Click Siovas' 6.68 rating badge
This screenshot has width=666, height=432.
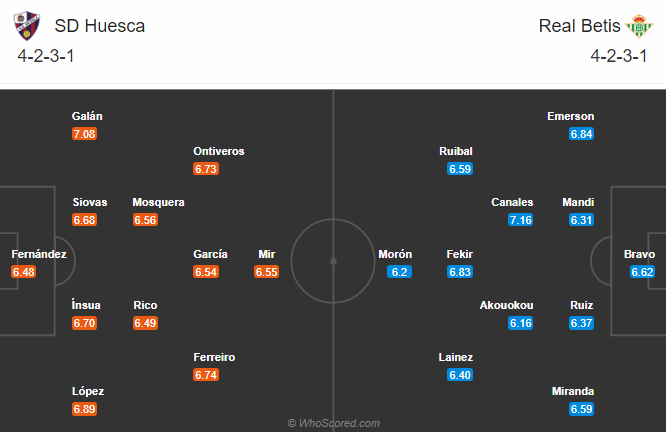(85, 220)
